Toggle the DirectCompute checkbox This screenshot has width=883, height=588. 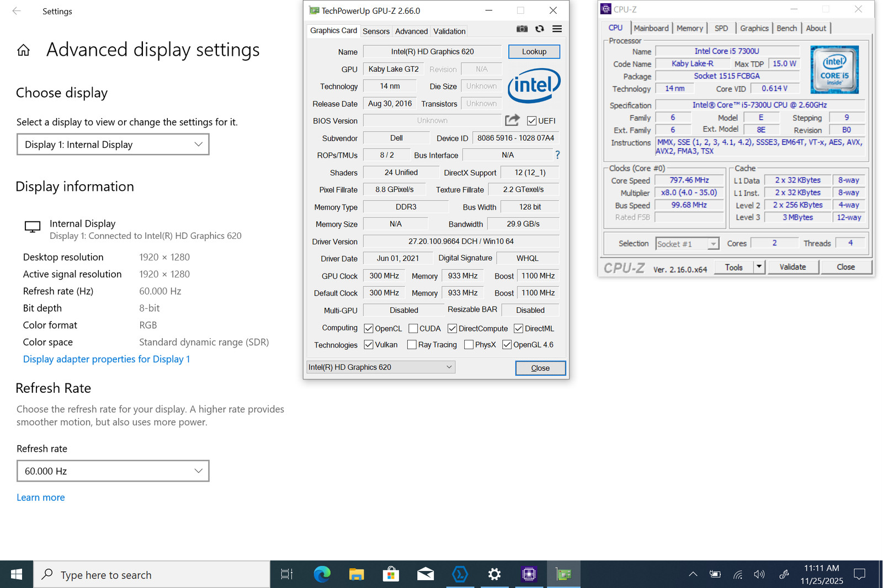coord(452,329)
